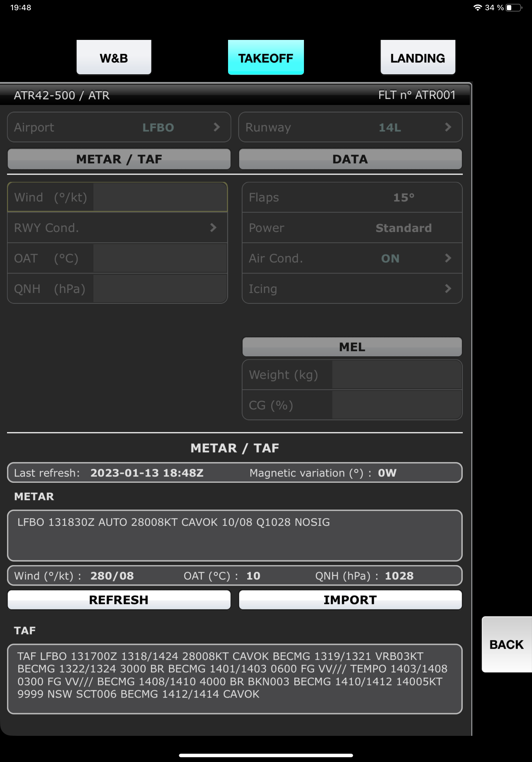This screenshot has width=532, height=762.
Task: Tap the decoded OAT value 10
Action: tap(253, 575)
